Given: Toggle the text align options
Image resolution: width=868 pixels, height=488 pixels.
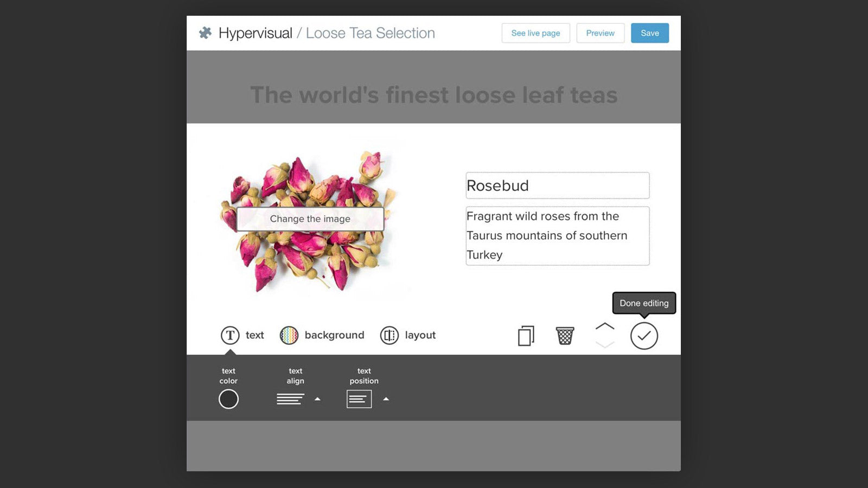Looking at the screenshot, I should pyautogui.click(x=291, y=399).
